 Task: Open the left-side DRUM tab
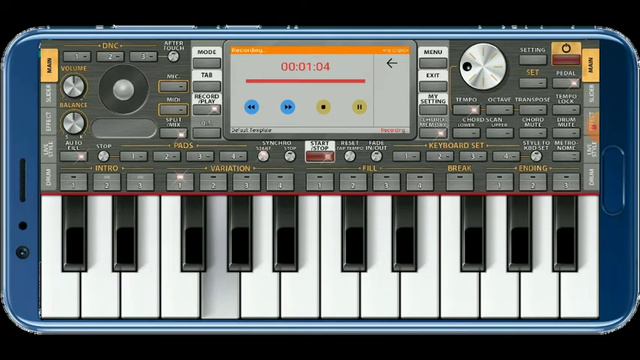49,177
